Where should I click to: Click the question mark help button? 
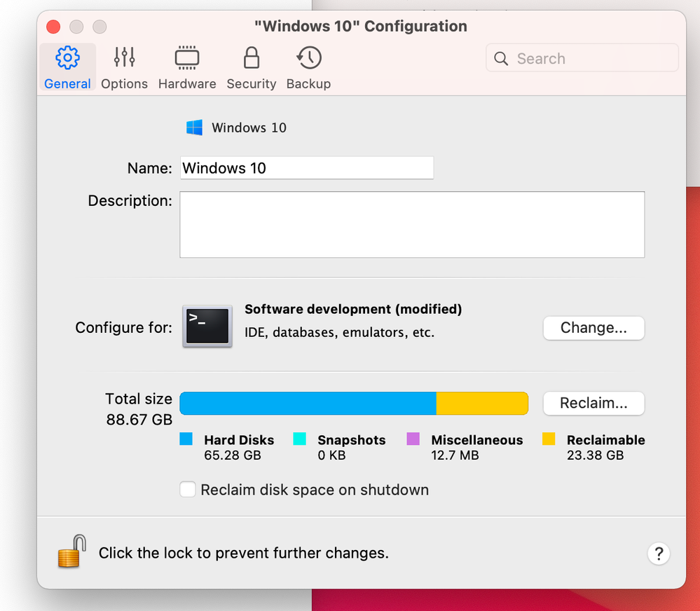pyautogui.click(x=658, y=554)
